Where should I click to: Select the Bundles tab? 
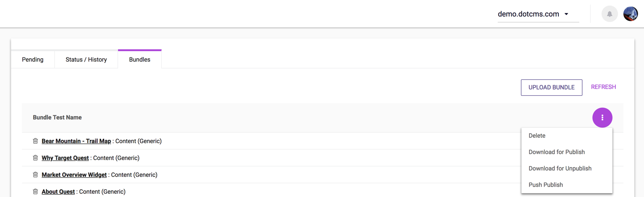pos(139,60)
